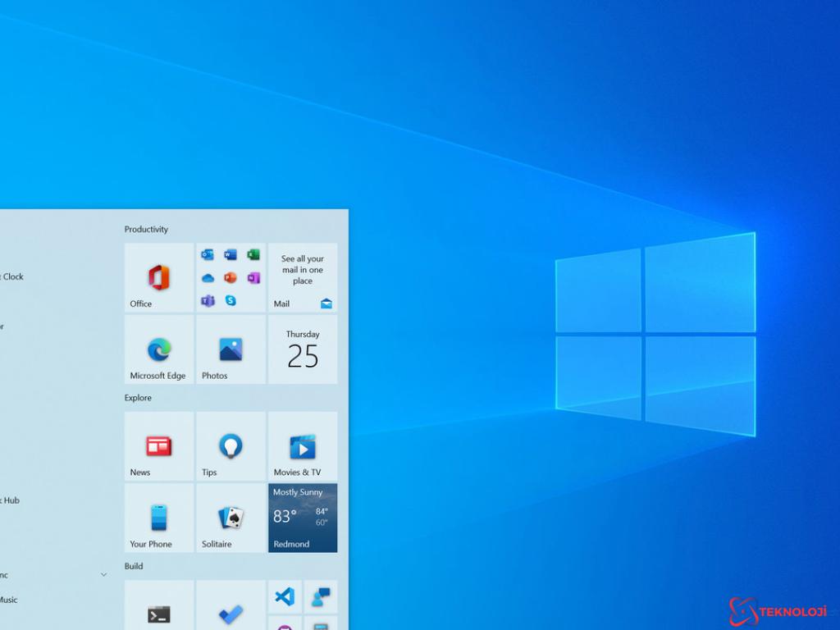
Task: Click the Explore group header
Action: pyautogui.click(x=138, y=398)
